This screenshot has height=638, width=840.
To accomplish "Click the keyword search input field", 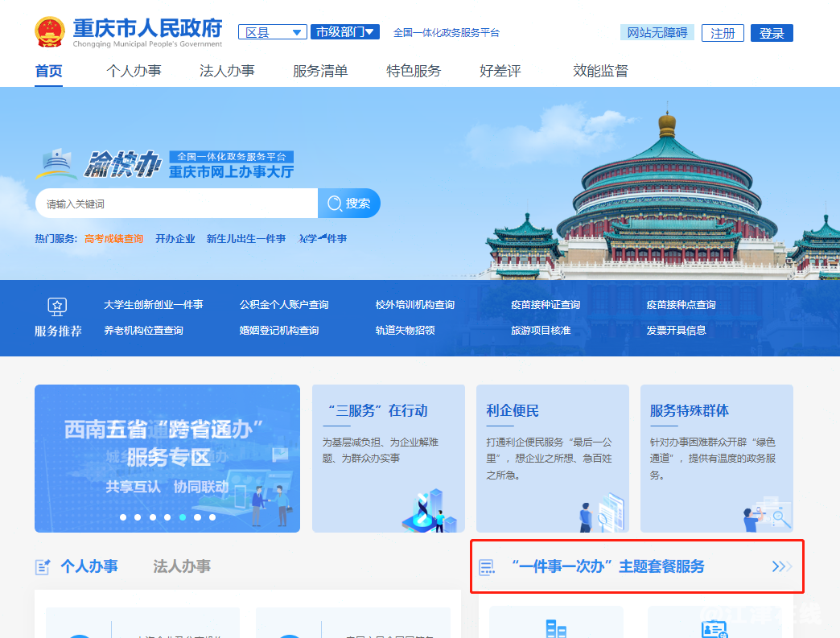I will [x=177, y=204].
